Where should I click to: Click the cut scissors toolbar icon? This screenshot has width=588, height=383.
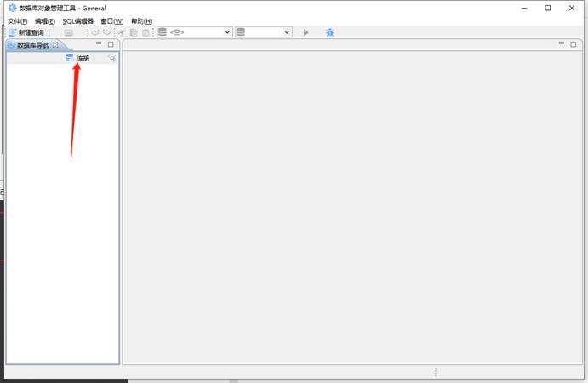point(122,32)
